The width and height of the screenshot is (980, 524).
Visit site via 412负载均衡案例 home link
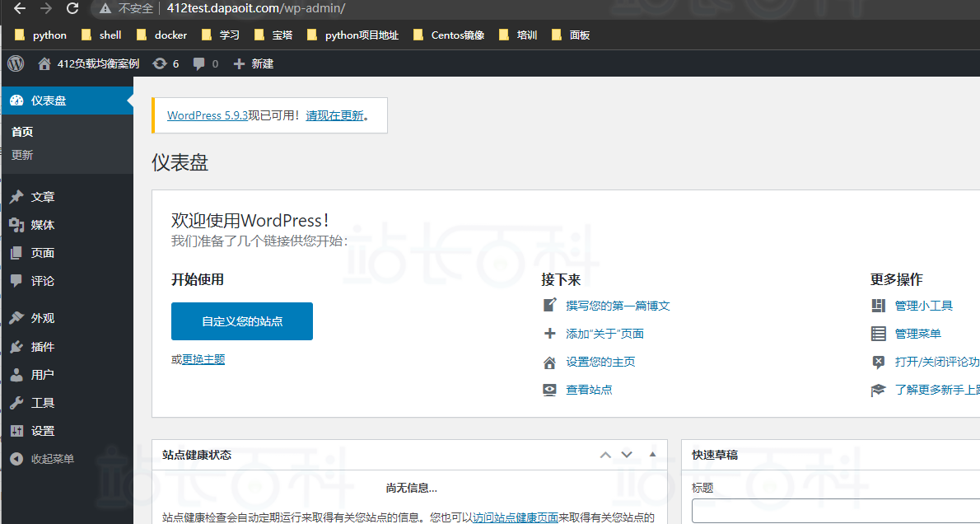pos(89,63)
